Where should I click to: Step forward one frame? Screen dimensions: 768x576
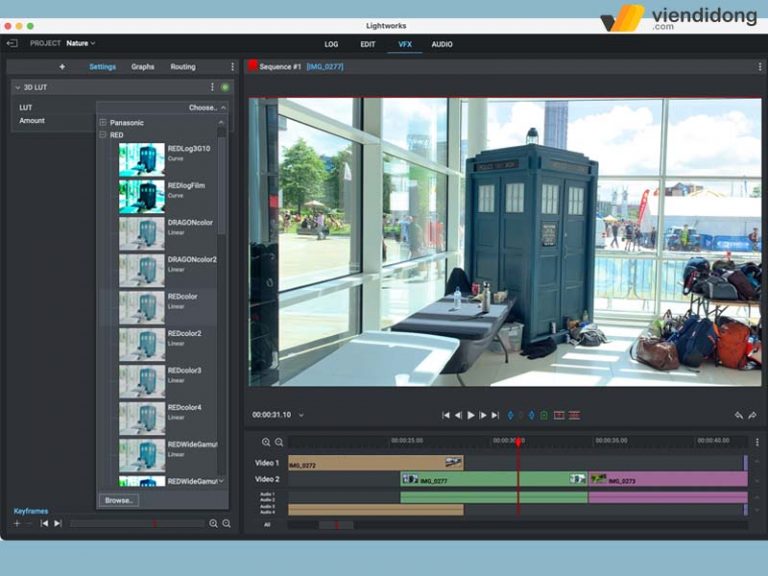(x=483, y=415)
